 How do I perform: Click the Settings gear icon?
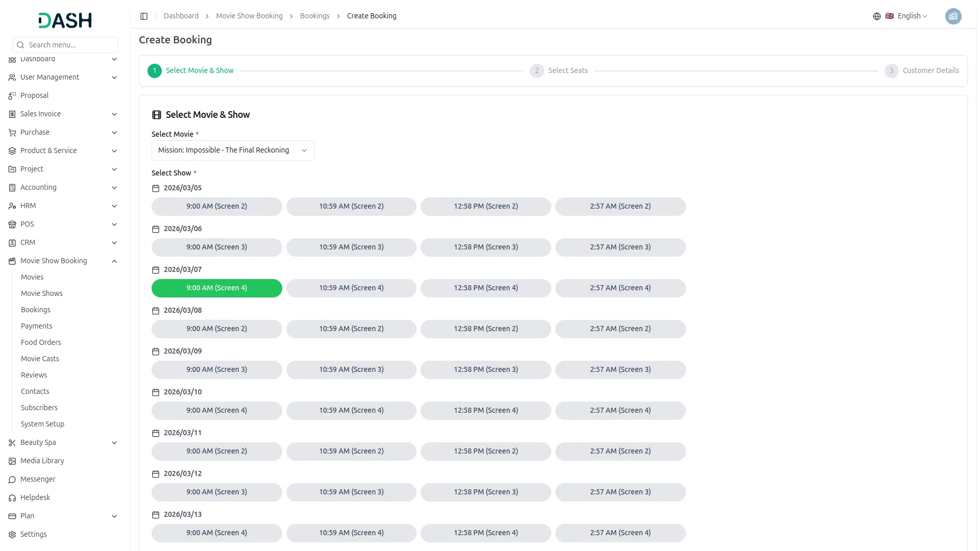[x=12, y=534]
